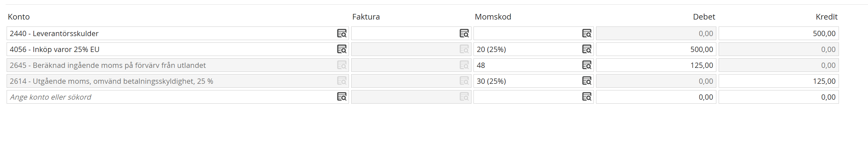Open invoice lookup in the Leverantörsskulder row

464,33
